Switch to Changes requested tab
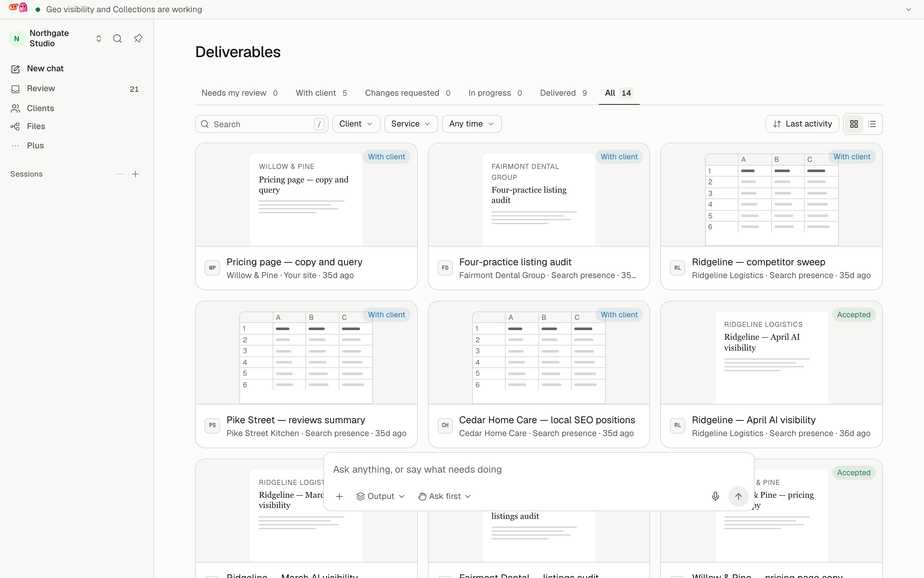Image resolution: width=924 pixels, height=578 pixels. (x=407, y=93)
